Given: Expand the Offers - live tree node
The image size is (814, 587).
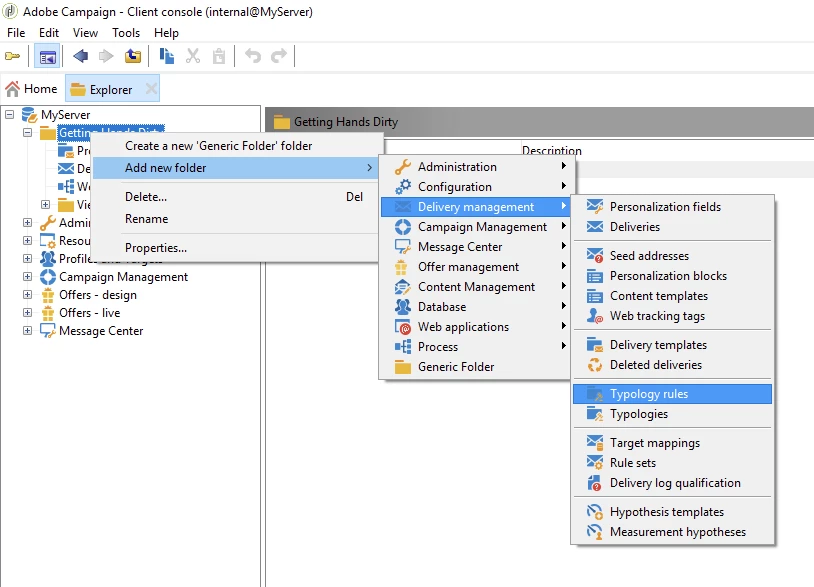Looking at the screenshot, I should point(28,312).
